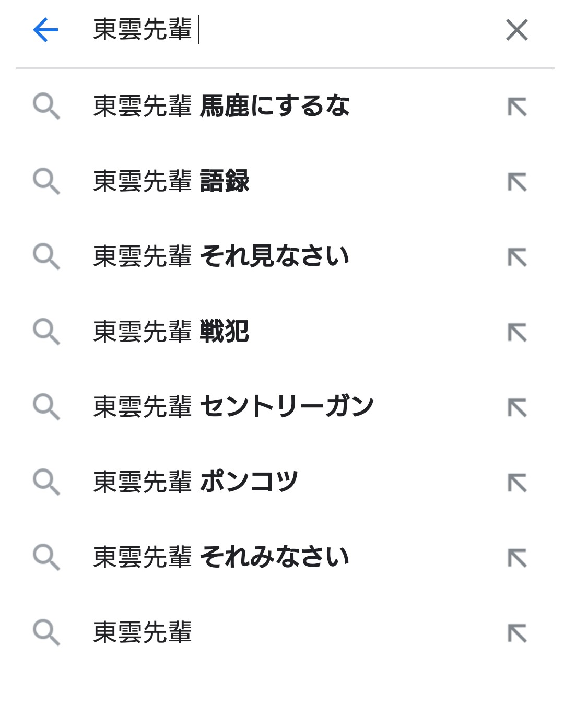Pick suggestion 東雲先輩 セントリーガン
Viewport: 564px width, 728px height.
233,407
